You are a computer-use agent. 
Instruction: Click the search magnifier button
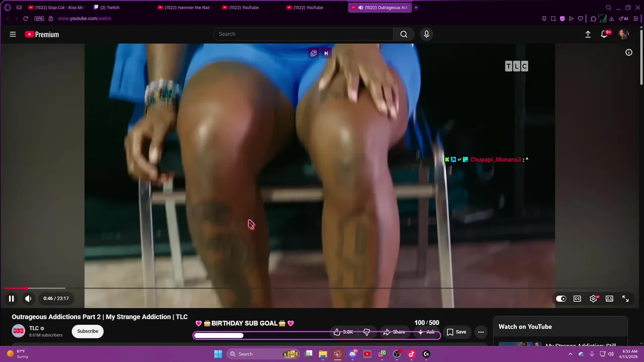[x=404, y=34]
